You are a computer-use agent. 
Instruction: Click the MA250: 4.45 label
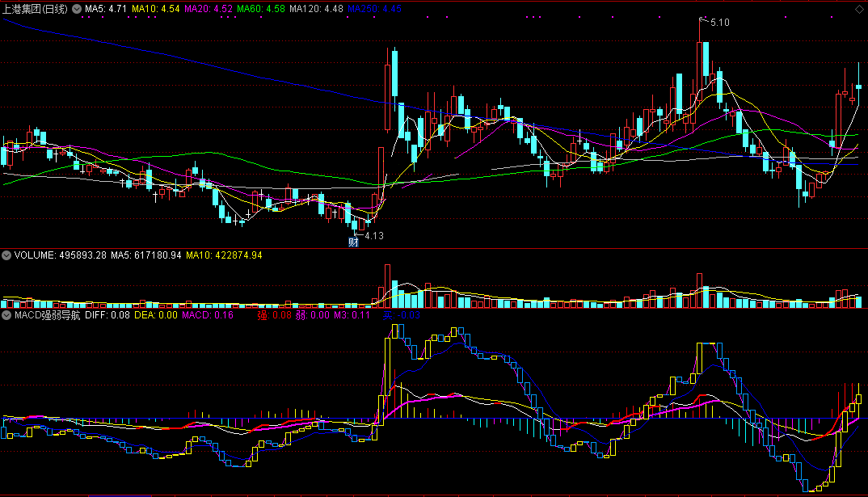374,9
